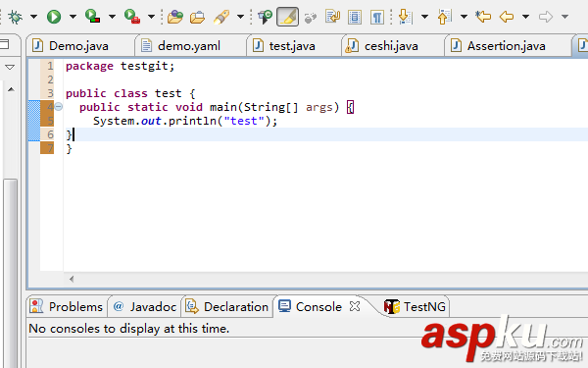Viewport: 588px width, 368px height.
Task: Click the Next Annotation down-arrow icon
Action: tap(406, 17)
